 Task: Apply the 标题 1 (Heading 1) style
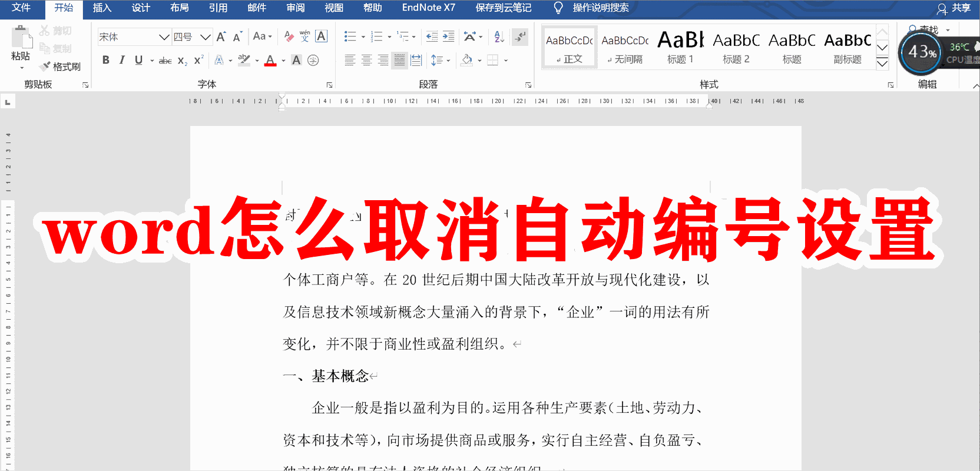[x=680, y=47]
